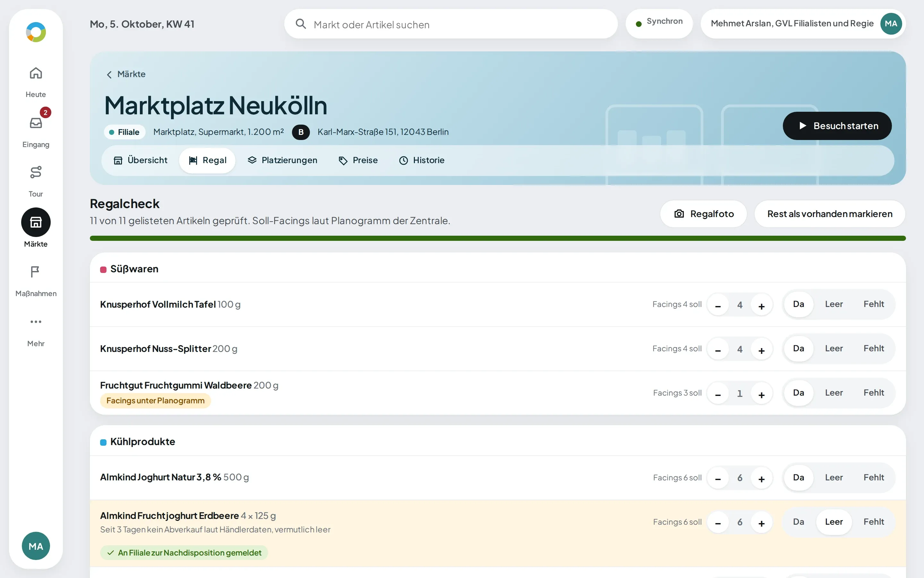
Task: Decrease facings for Knusperhof Vollmilch Tafel
Action: [x=718, y=305]
